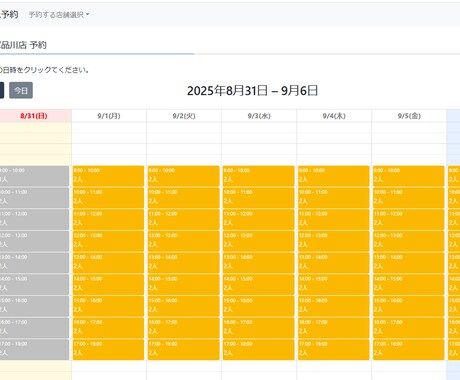Viewport: 460px width, 380px height.
Task: Choose 9/2(火) 17:00-18:00 time slot
Action: click(x=184, y=349)
